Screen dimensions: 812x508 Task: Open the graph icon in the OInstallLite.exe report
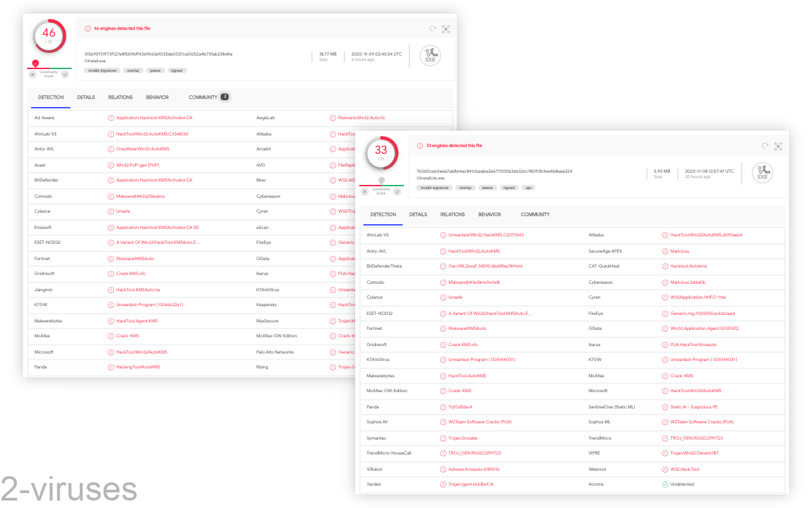pos(778,146)
